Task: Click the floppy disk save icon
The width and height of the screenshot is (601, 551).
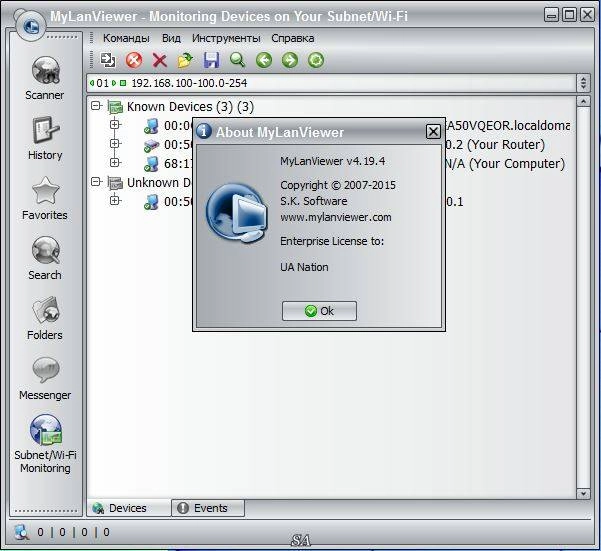Action: point(211,60)
